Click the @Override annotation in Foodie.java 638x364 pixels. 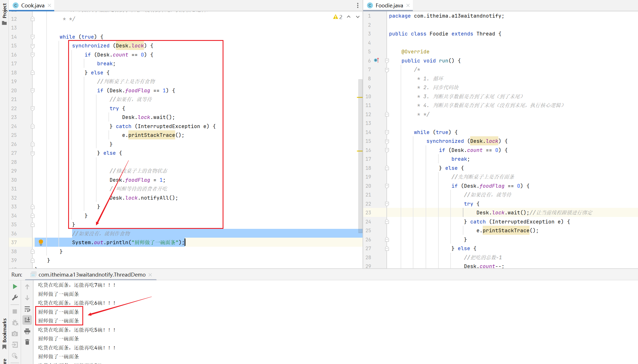[415, 51]
